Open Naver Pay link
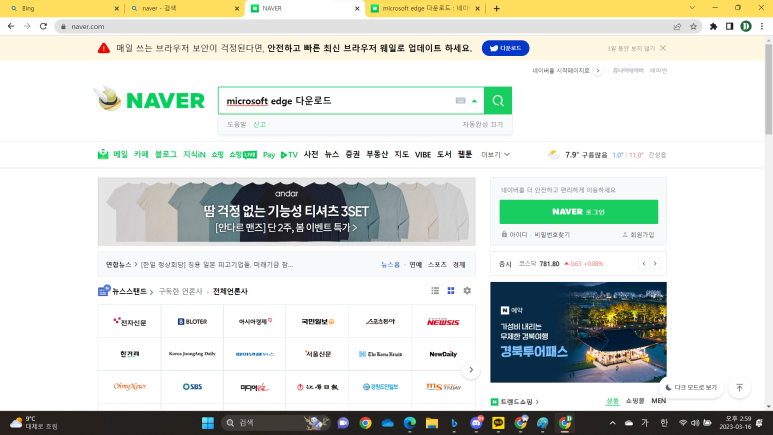This screenshot has width=773, height=435. coord(269,155)
